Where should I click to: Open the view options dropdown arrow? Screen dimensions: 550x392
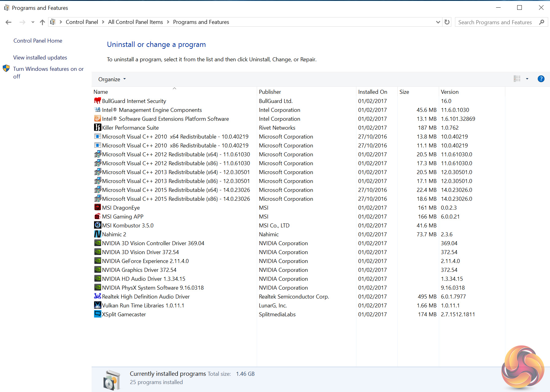pyautogui.click(x=527, y=79)
